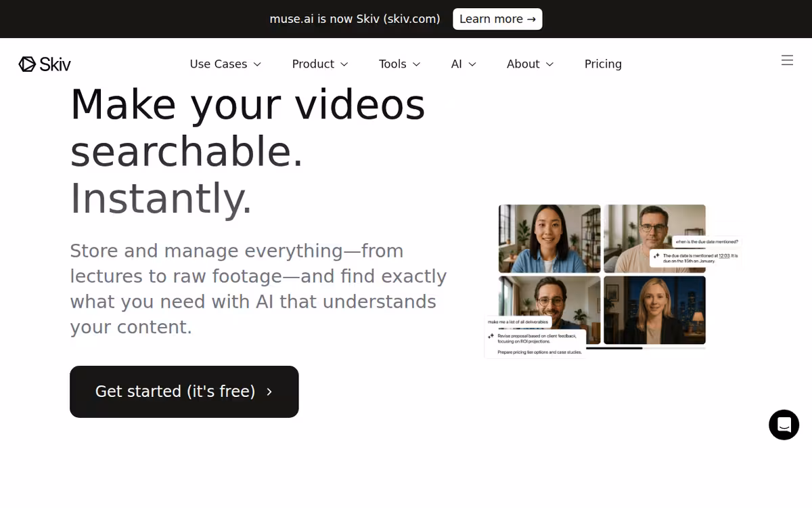
Task: Expand the About menu
Action: pos(531,64)
